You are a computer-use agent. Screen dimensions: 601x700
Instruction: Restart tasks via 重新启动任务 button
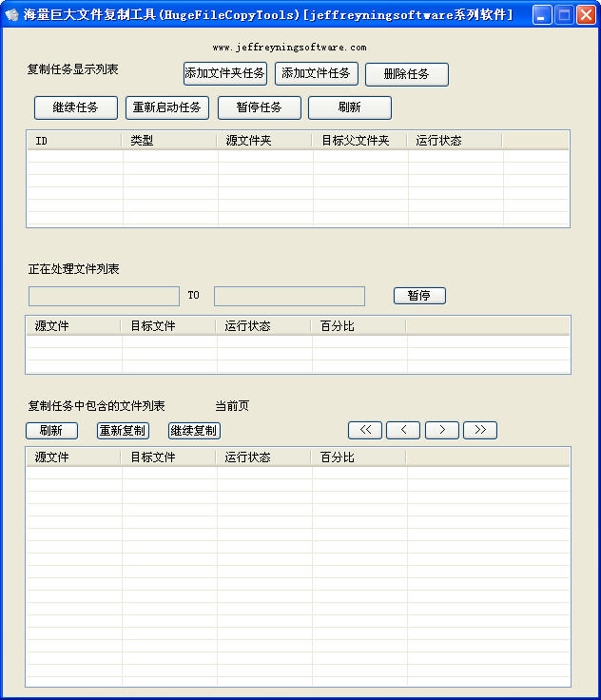pos(167,108)
